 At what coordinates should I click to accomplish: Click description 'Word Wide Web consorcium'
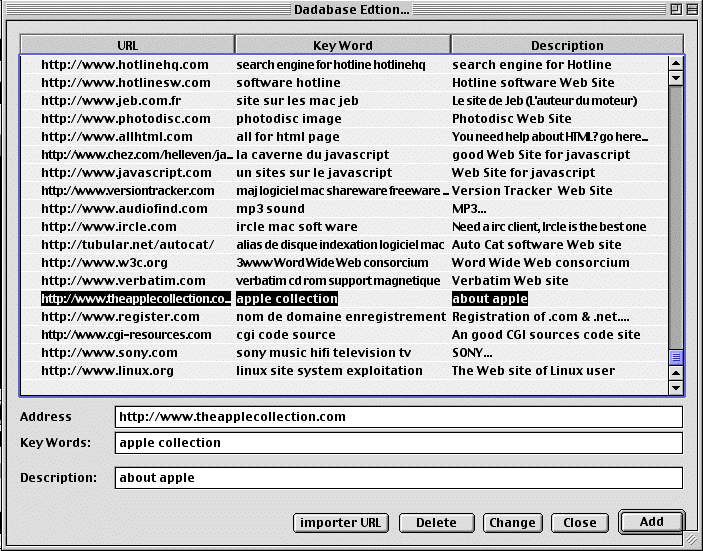[541, 263]
